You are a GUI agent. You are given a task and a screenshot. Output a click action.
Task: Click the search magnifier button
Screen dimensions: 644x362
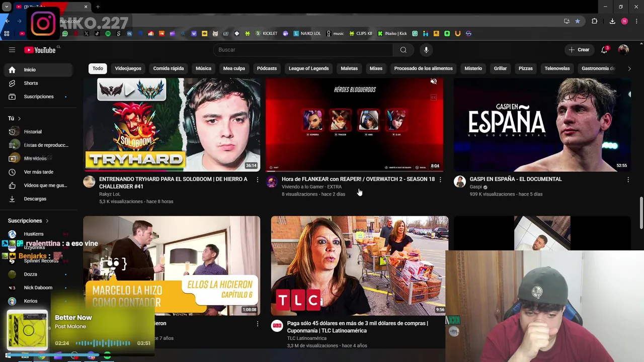pos(403,50)
